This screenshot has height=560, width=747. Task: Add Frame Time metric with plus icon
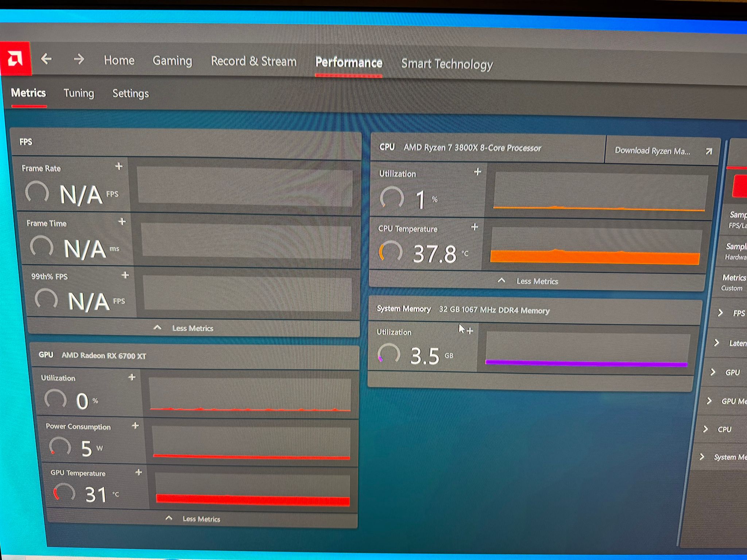[x=122, y=222]
